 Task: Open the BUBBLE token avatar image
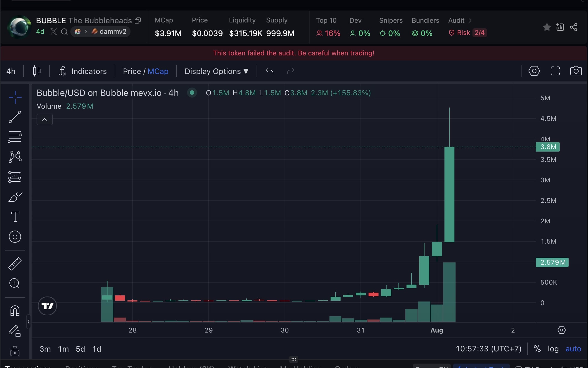coord(19,27)
